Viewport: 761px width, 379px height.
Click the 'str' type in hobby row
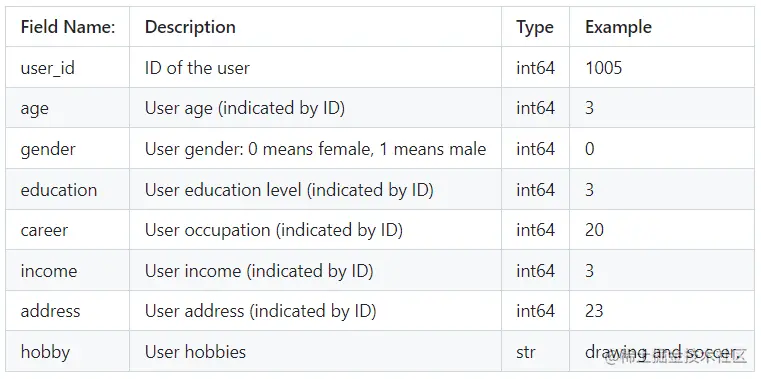coord(526,352)
